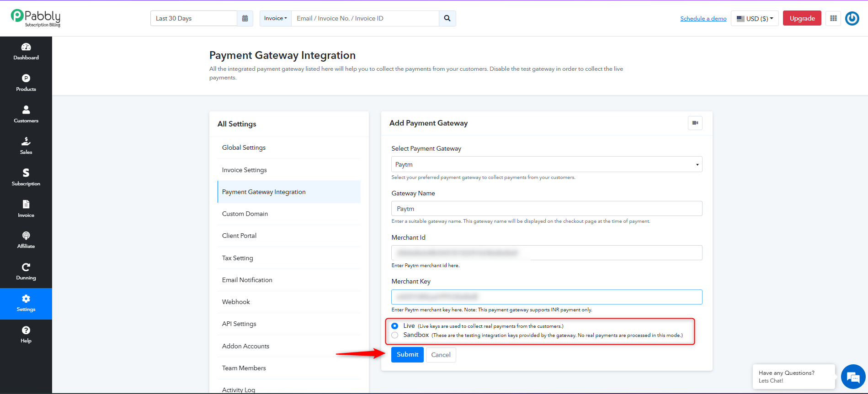The height and width of the screenshot is (394, 868).
Task: Open the live chat bubble icon
Action: [853, 377]
